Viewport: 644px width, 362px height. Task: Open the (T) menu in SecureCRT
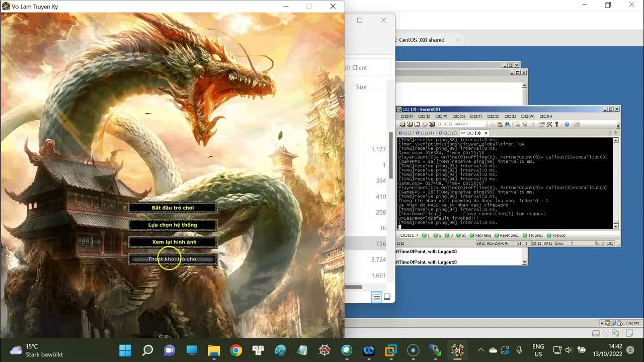coord(476,116)
